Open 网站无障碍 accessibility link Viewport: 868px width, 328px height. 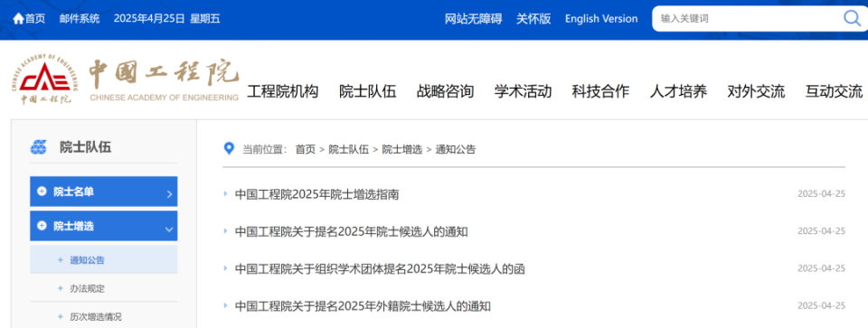click(x=473, y=19)
